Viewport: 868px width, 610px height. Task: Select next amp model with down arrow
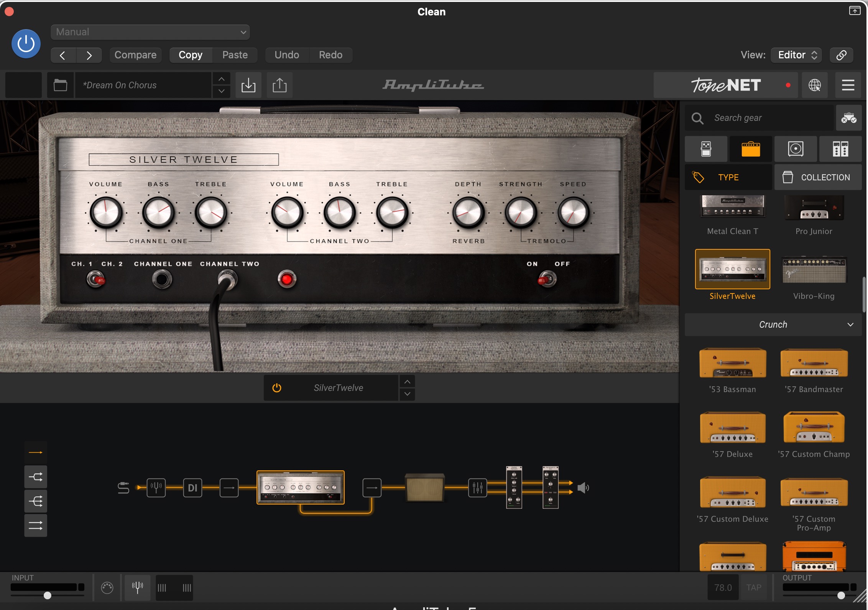(x=407, y=394)
